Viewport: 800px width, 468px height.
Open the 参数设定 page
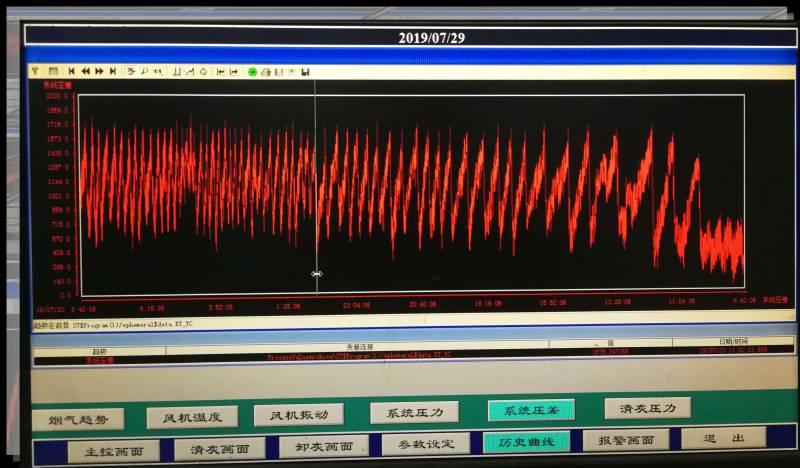pos(425,443)
